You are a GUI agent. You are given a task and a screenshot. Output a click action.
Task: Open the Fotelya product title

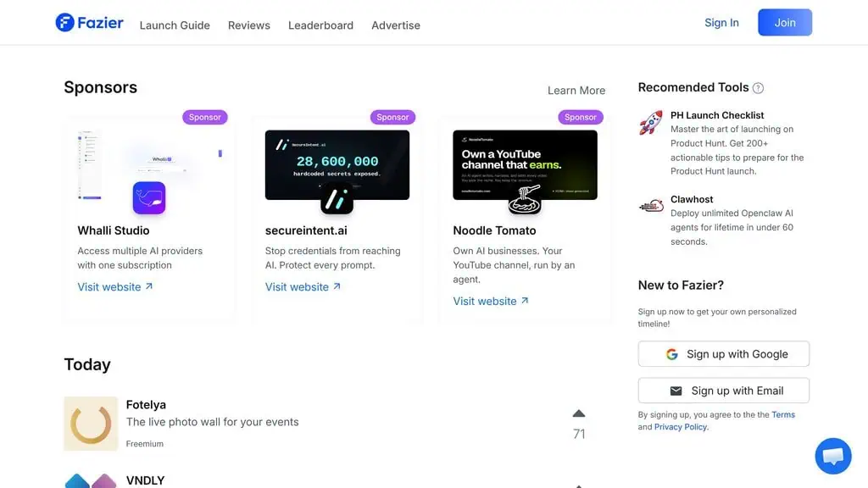pyautogui.click(x=146, y=405)
